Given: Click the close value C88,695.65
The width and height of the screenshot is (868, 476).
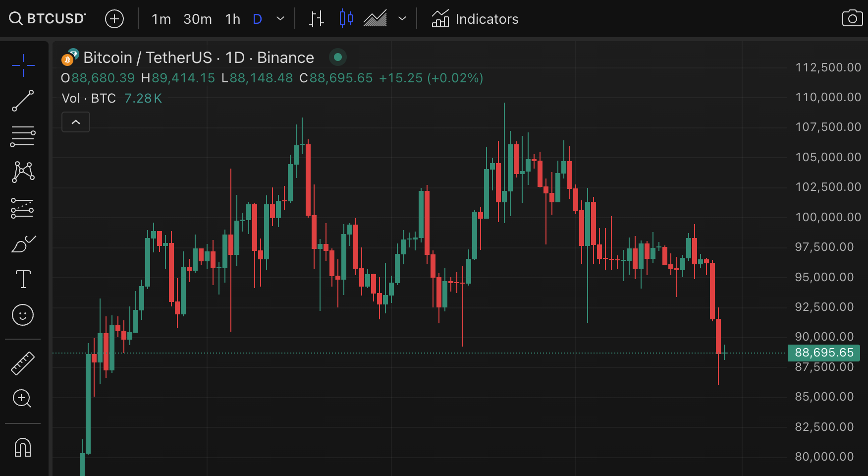Looking at the screenshot, I should point(336,78).
